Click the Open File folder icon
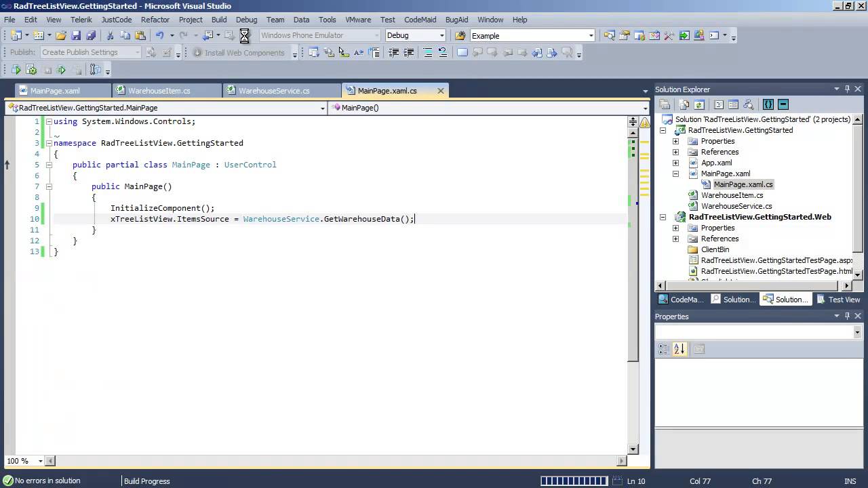This screenshot has width=868, height=488. click(x=61, y=35)
